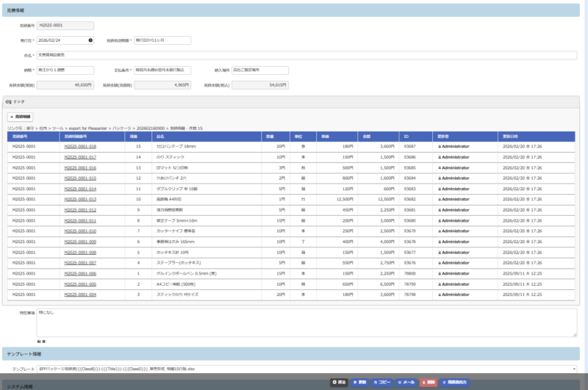The width and height of the screenshot is (588, 390).
Task: Sort by the 品名 column header
Action: click(x=160, y=137)
